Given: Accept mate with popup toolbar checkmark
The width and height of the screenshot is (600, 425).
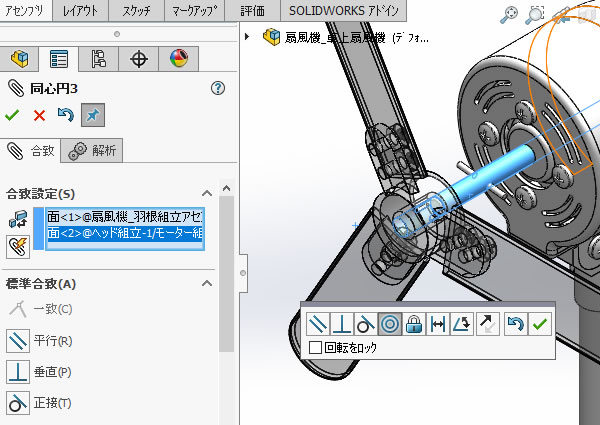Looking at the screenshot, I should click(540, 324).
